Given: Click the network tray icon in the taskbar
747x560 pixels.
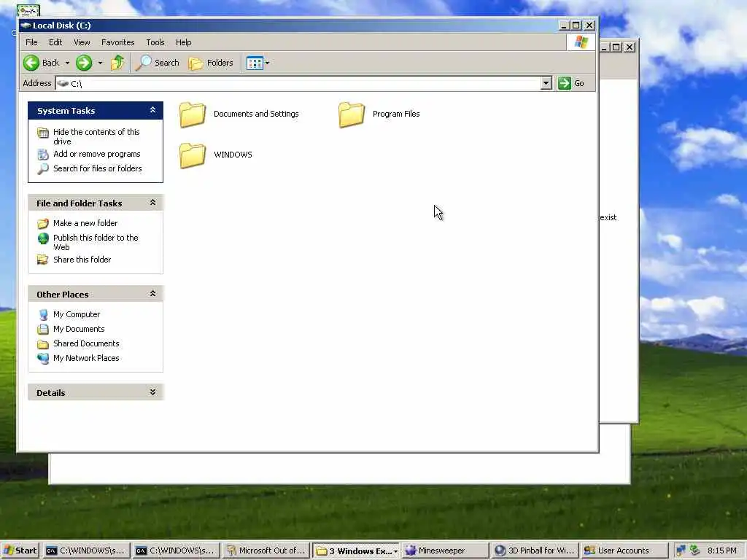Looking at the screenshot, I should (681, 551).
